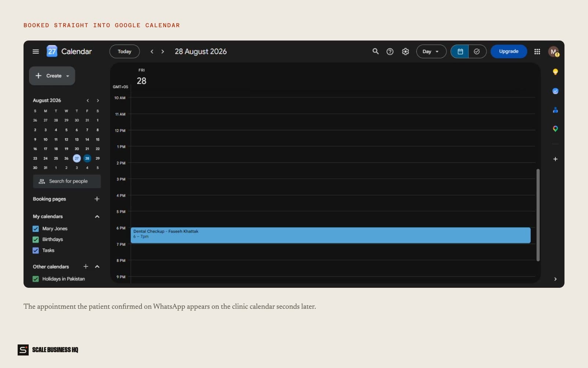
Task: Click the 28 date header
Action: pyautogui.click(x=141, y=81)
